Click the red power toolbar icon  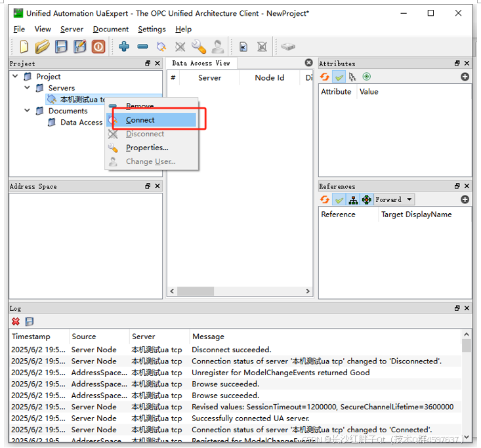pos(98,47)
